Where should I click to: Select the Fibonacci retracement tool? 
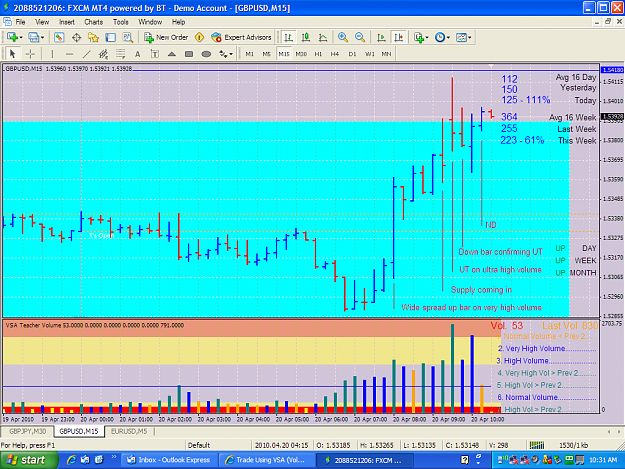pos(120,54)
